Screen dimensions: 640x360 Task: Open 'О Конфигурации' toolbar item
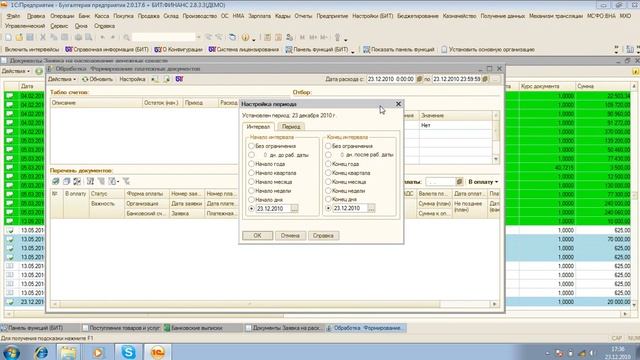(178, 49)
